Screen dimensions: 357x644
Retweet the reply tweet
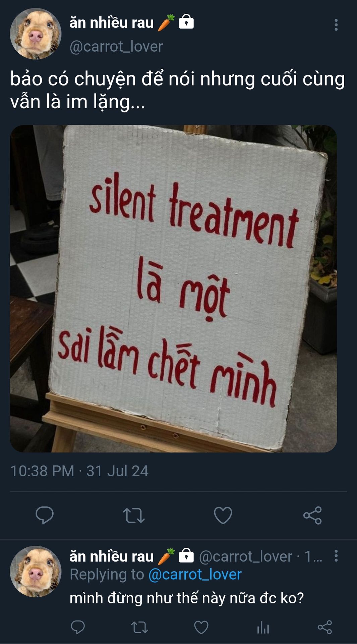(139, 627)
